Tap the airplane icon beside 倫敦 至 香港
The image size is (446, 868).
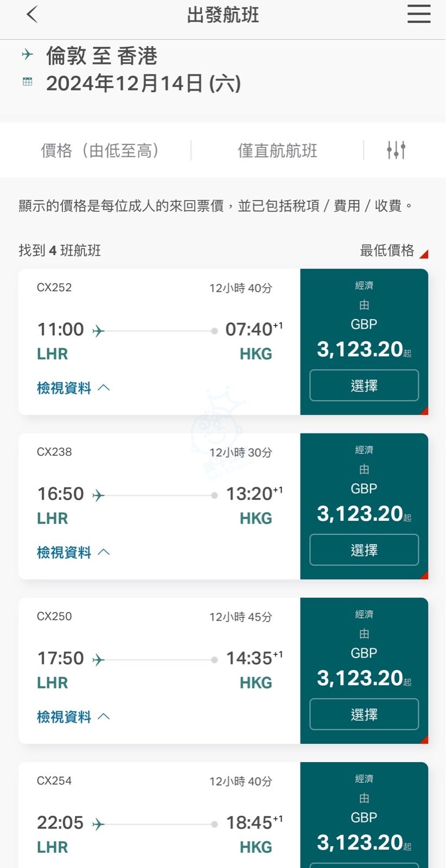tap(27, 54)
